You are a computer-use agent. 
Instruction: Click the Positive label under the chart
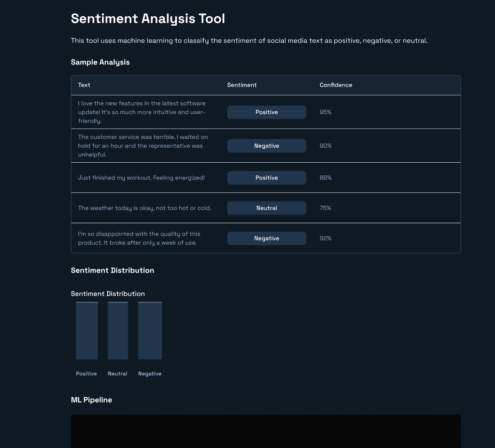tap(86, 374)
